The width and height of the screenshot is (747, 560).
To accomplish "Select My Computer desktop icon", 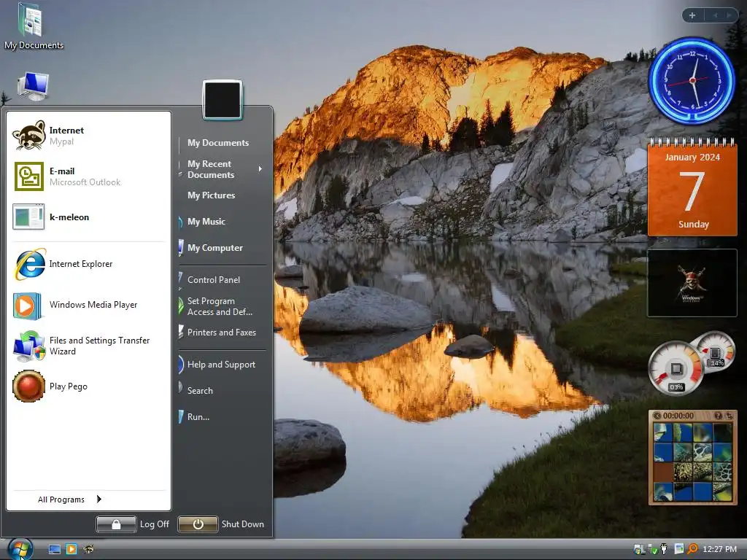I will click(33, 86).
